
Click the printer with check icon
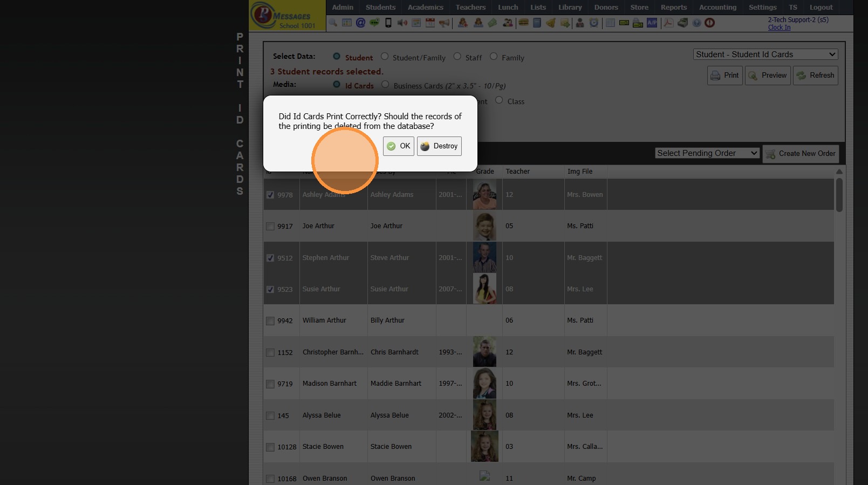[638, 23]
